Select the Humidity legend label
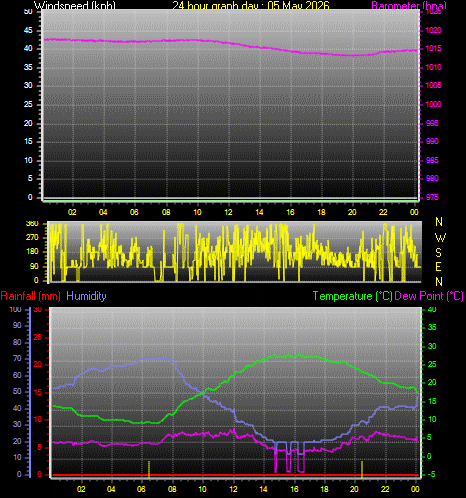466x498 pixels. tap(86, 296)
